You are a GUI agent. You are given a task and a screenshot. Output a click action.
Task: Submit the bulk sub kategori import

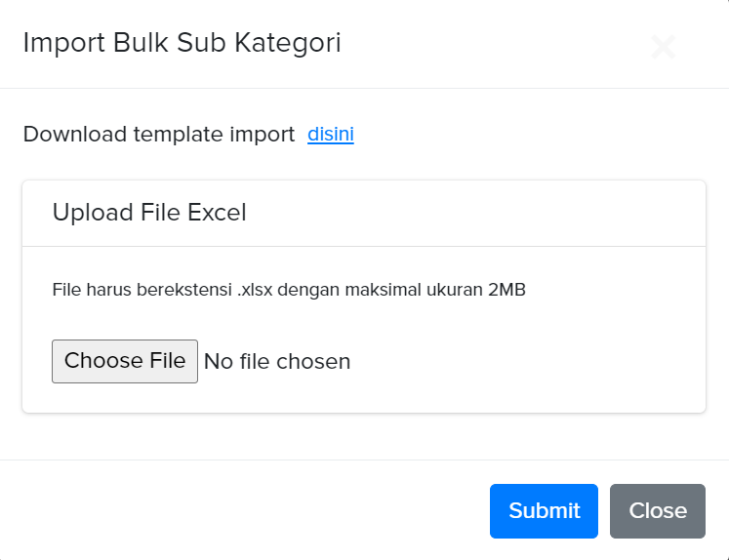click(544, 510)
